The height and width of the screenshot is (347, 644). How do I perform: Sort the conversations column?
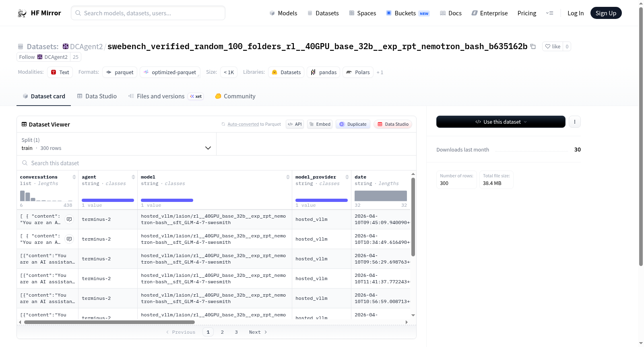74,177
